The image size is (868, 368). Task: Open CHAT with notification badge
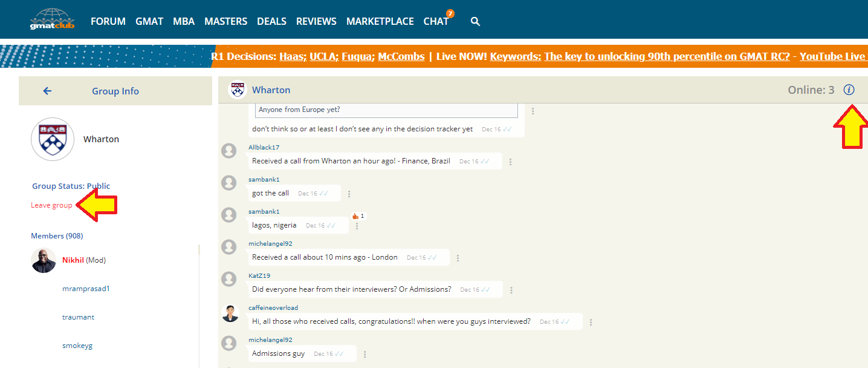click(x=436, y=21)
